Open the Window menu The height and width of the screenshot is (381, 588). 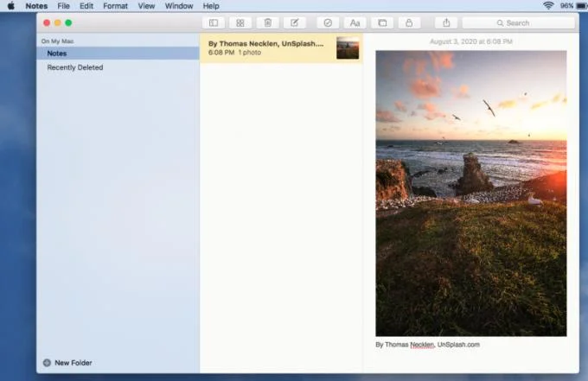point(179,6)
